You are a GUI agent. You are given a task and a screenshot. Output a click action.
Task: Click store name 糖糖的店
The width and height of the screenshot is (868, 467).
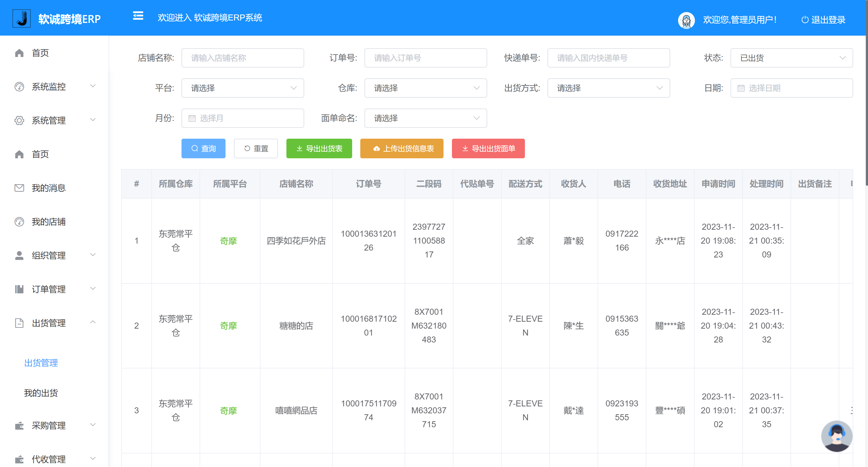296,326
